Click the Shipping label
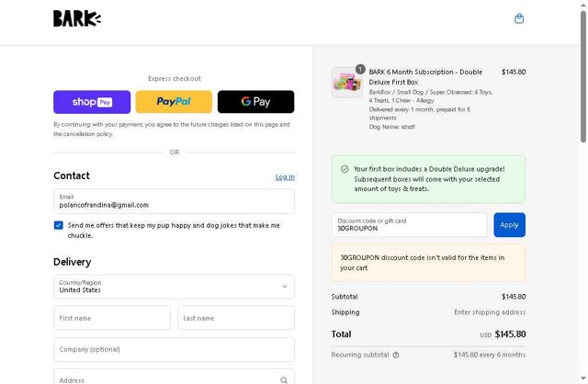The image size is (588, 384). [345, 312]
